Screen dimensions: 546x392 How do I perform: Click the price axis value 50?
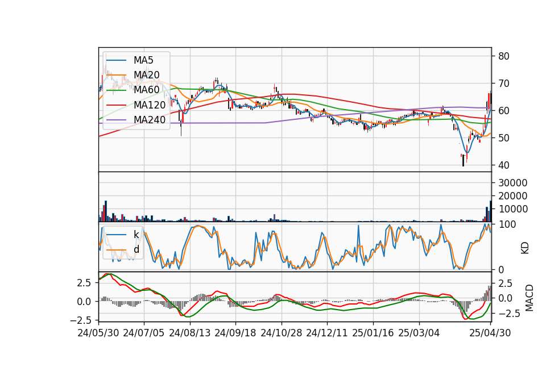tap(503, 138)
